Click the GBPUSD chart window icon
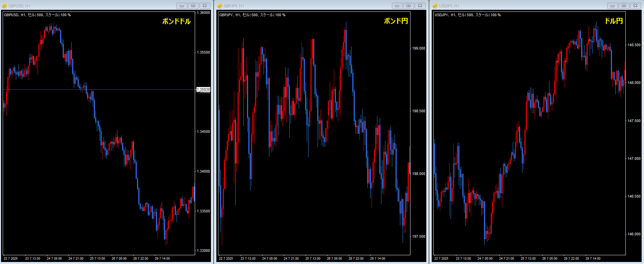The height and width of the screenshot is (264, 644). tap(4, 6)
